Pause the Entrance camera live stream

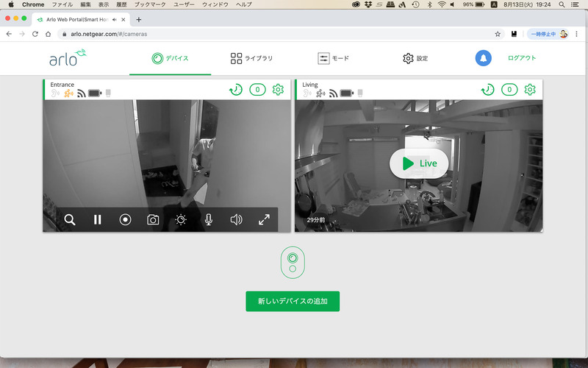click(x=98, y=219)
